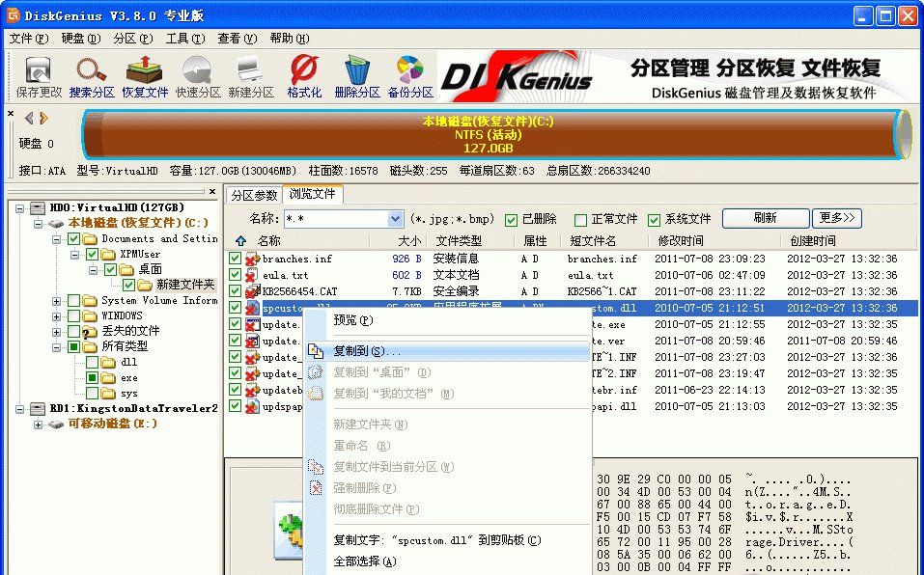The image size is (924, 575).
Task: Collapse the Documents and Settings node
Action: (x=57, y=239)
